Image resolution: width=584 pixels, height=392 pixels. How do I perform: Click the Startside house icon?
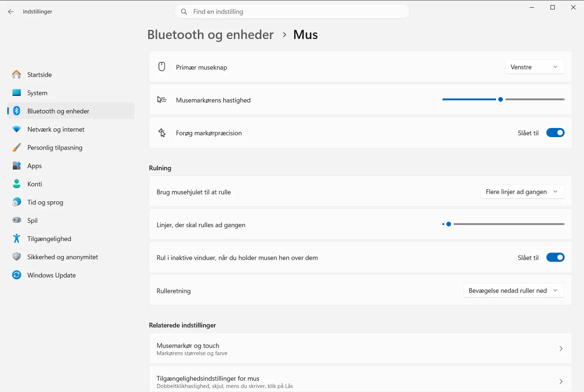pyautogui.click(x=16, y=74)
